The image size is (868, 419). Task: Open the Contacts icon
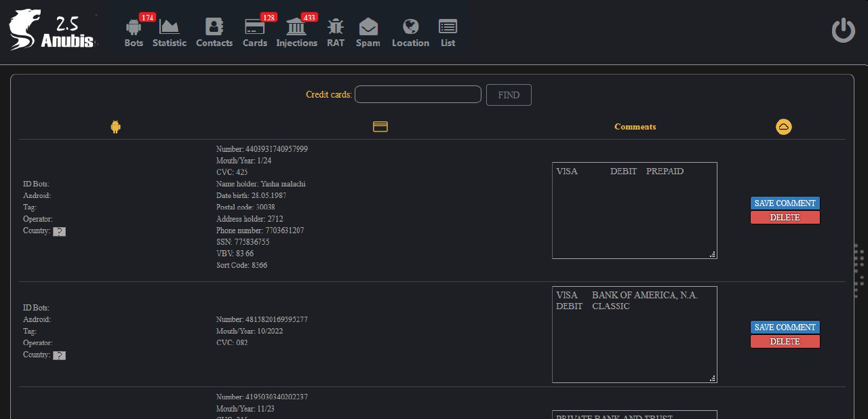point(214,27)
